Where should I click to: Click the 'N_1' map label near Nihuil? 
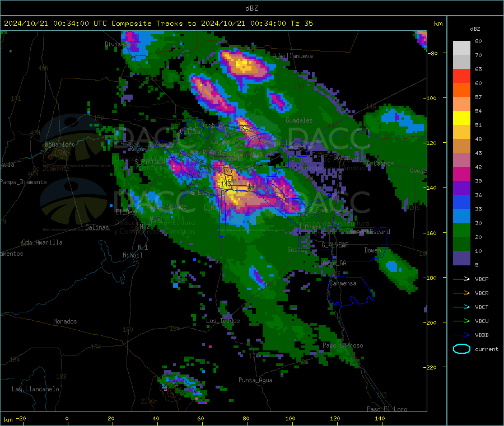pos(143,247)
